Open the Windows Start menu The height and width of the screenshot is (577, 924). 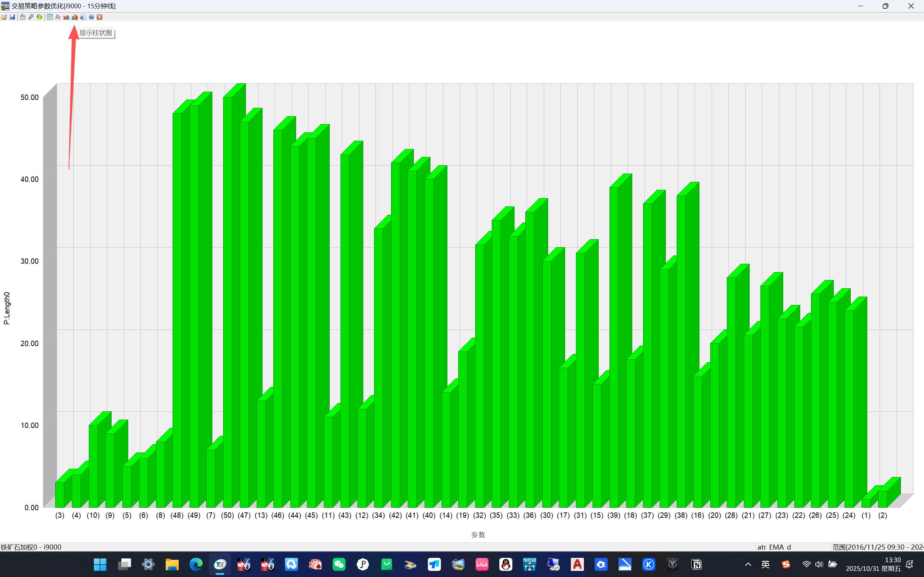100,564
